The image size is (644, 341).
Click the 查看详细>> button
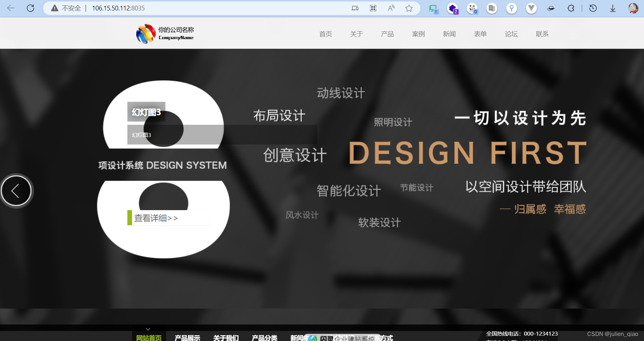[168, 218]
